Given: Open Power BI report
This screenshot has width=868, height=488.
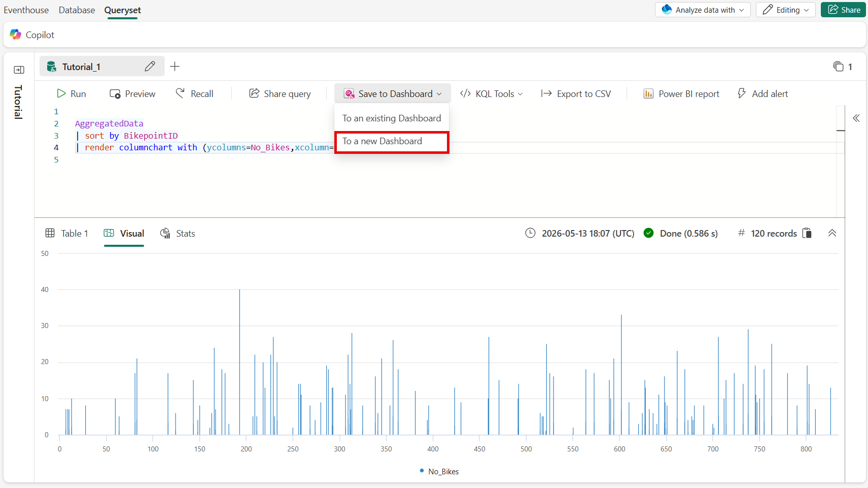Looking at the screenshot, I should (681, 94).
